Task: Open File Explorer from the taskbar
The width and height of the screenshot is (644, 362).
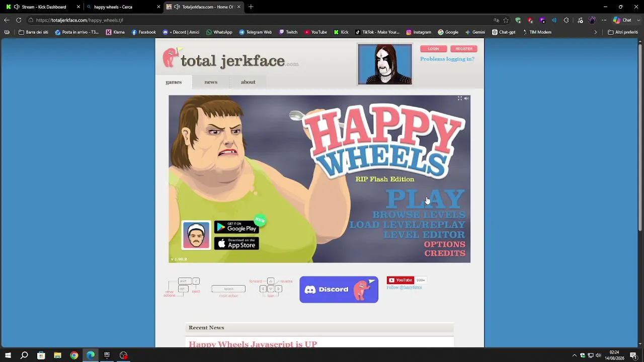Action: [57, 355]
